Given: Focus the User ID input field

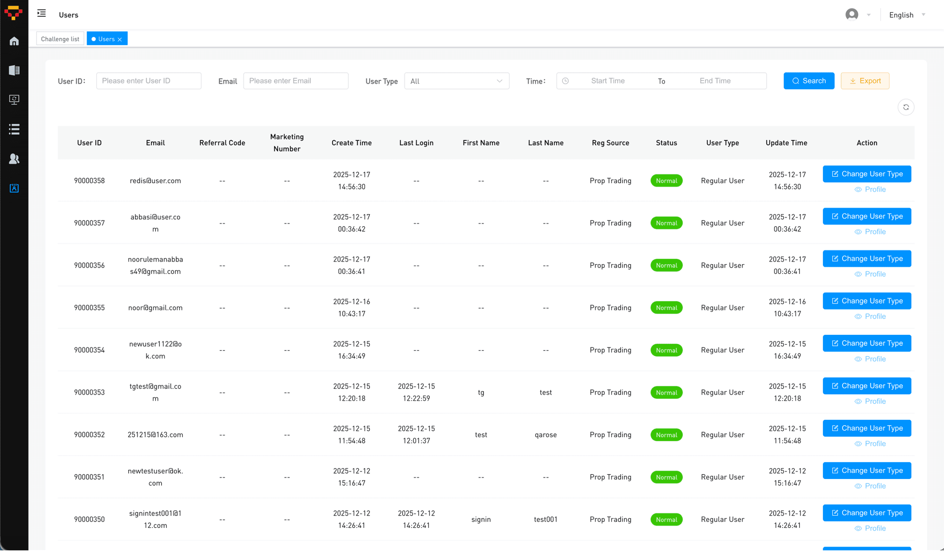Looking at the screenshot, I should (148, 81).
